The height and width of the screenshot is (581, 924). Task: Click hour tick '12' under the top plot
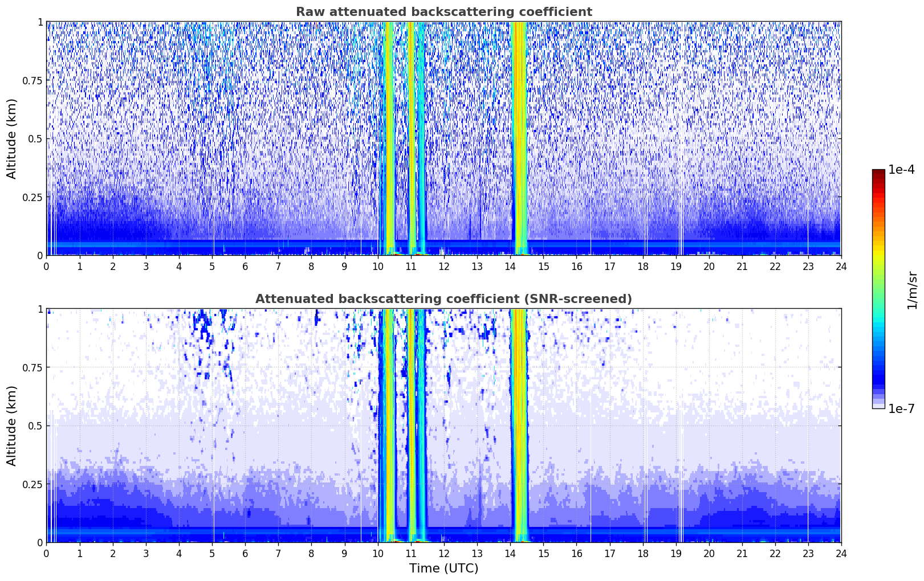click(443, 266)
